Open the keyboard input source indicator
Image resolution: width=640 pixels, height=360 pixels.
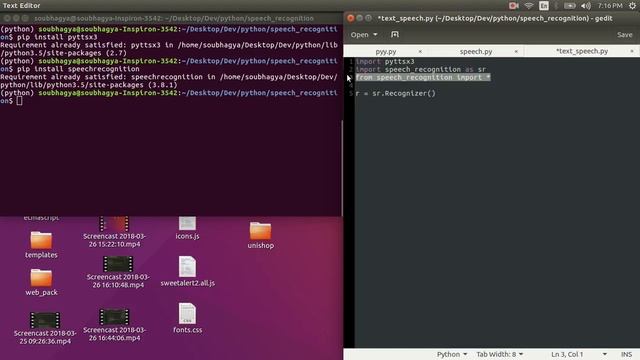click(x=544, y=6)
